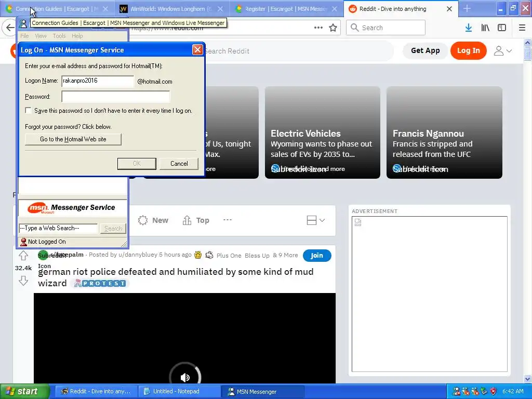
Task: Click the page scrollbar down arrow
Action: [x=527, y=379]
